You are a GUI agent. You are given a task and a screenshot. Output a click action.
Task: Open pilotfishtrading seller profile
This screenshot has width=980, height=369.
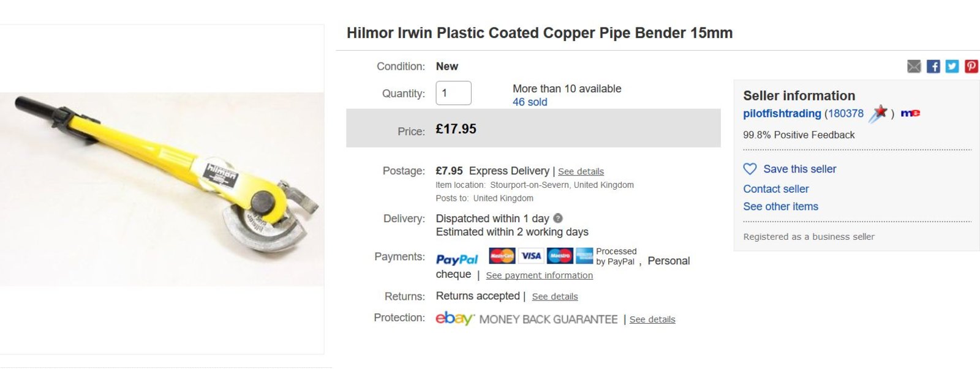coord(782,114)
